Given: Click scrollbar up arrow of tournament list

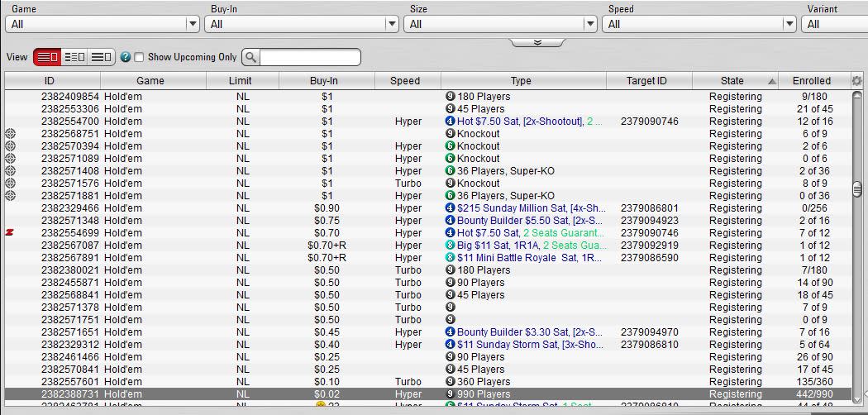Looking at the screenshot, I should (x=857, y=96).
